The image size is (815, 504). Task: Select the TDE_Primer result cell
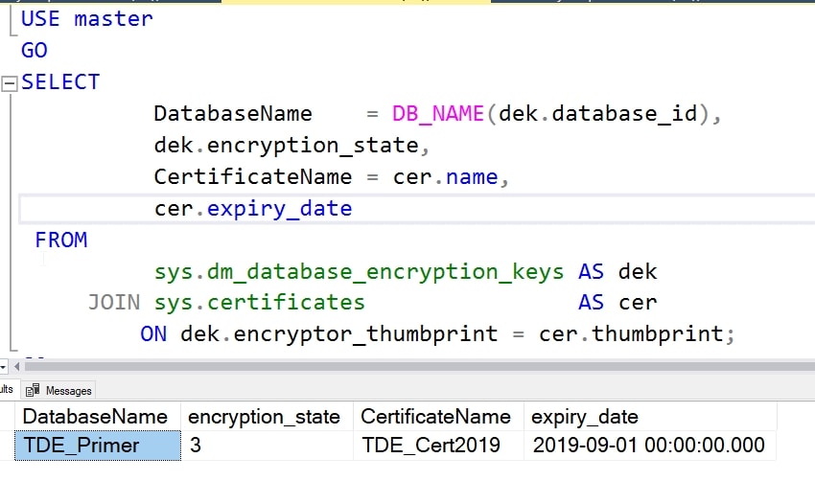98,446
